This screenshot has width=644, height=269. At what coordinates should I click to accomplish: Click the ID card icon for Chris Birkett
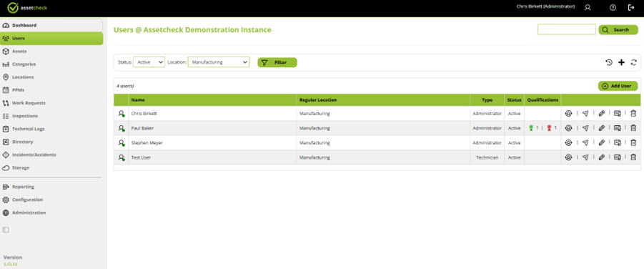tap(618, 113)
